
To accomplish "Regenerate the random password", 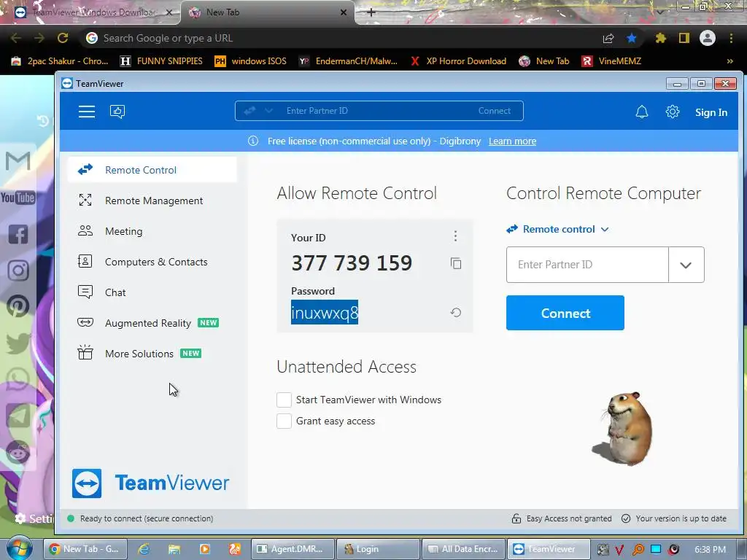I will [x=456, y=312].
